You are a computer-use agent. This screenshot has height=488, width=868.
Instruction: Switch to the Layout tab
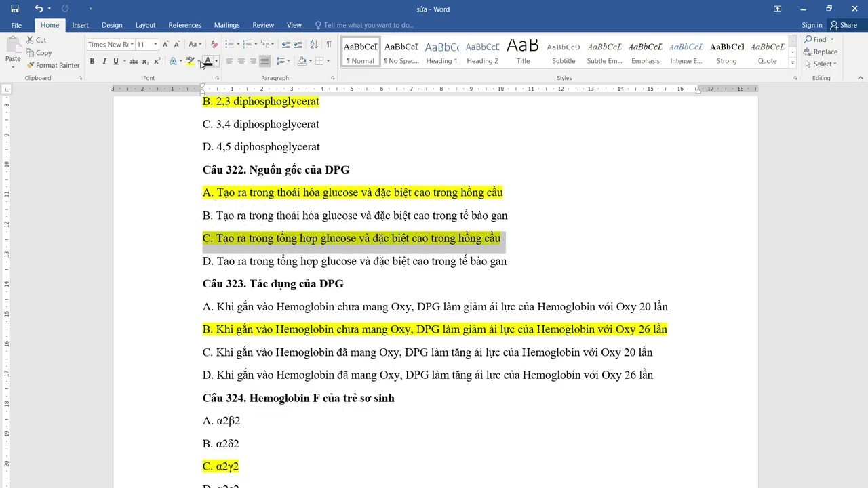pyautogui.click(x=145, y=25)
